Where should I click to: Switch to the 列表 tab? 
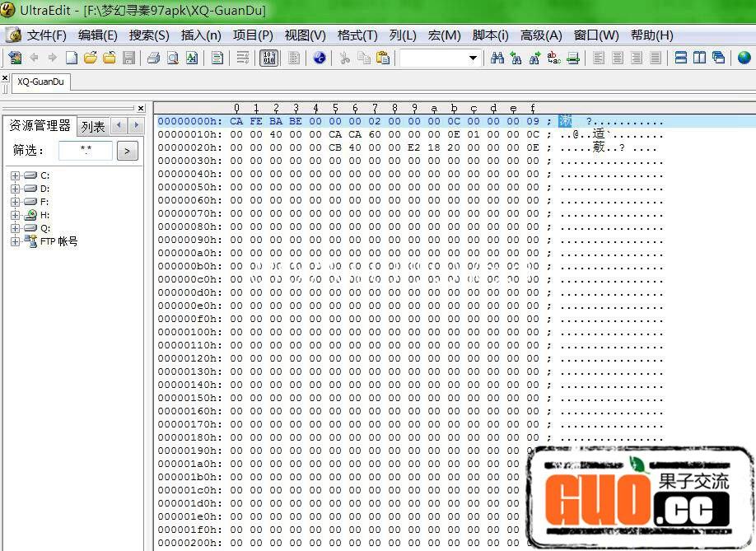(93, 127)
